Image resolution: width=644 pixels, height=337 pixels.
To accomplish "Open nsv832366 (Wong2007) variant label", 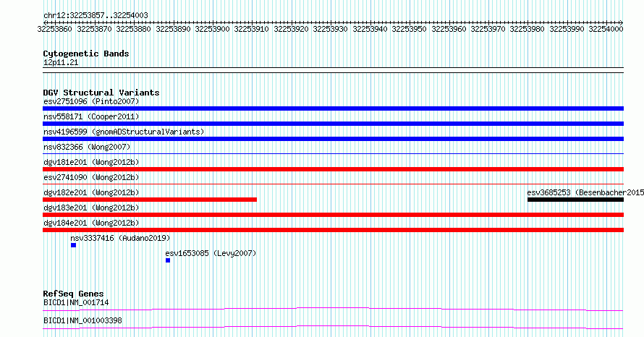I will [87, 147].
